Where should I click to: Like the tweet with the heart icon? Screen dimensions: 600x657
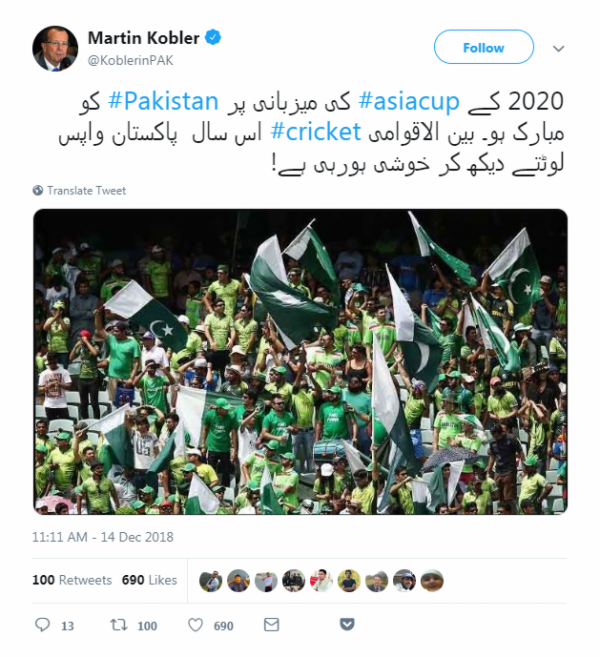coord(195,625)
